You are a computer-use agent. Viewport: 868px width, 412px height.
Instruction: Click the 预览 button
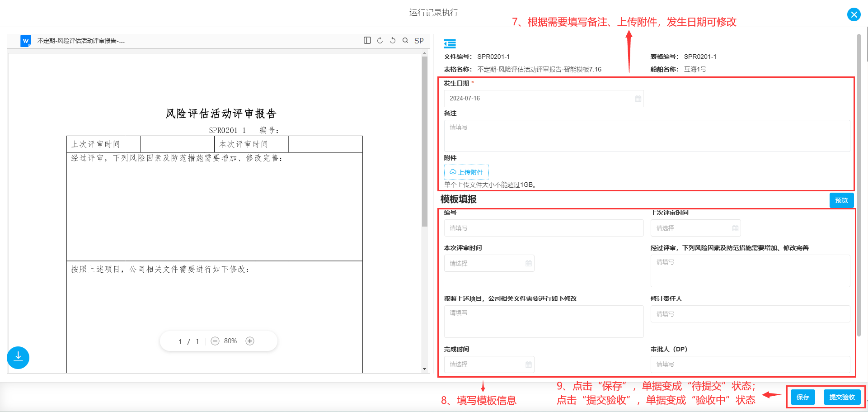pos(841,200)
